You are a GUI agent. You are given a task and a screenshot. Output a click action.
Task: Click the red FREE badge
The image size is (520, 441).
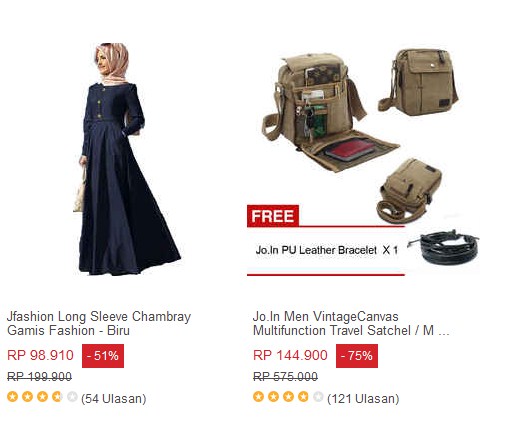click(273, 216)
